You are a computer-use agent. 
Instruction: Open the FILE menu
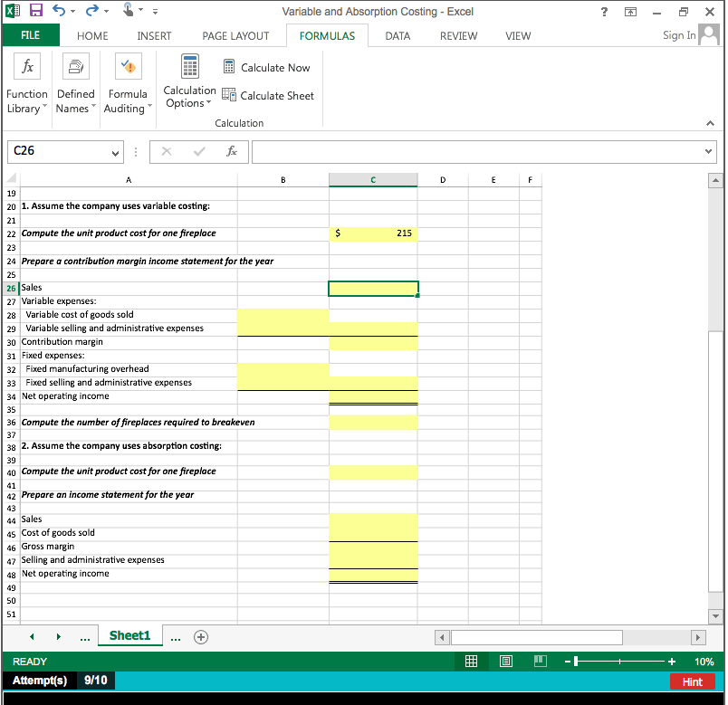[x=31, y=36]
